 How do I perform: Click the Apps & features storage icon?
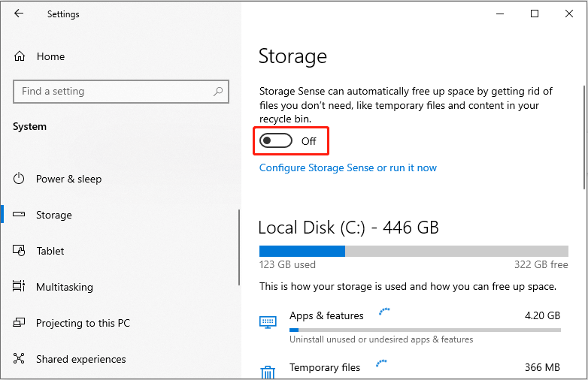(268, 322)
